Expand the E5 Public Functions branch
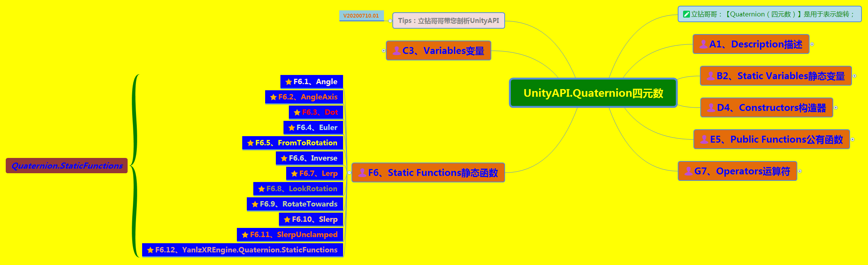Viewport: 868px width, 265px height. pos(852,139)
